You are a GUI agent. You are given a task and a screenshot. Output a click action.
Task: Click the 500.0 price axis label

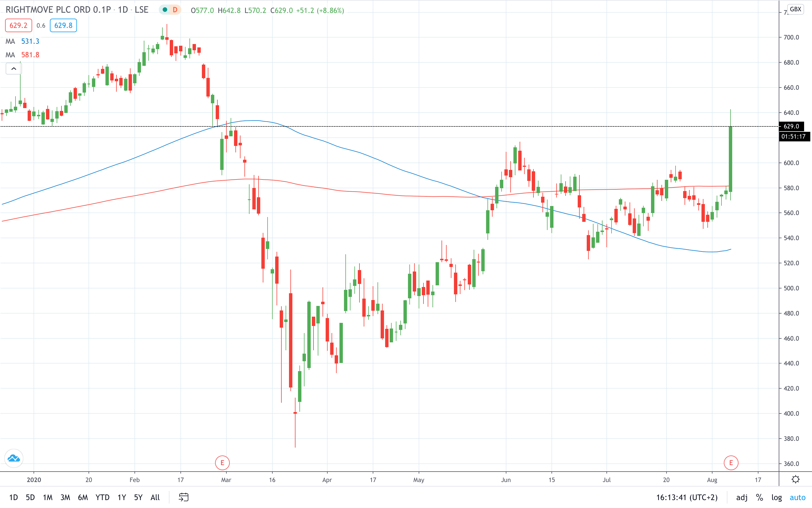(791, 288)
